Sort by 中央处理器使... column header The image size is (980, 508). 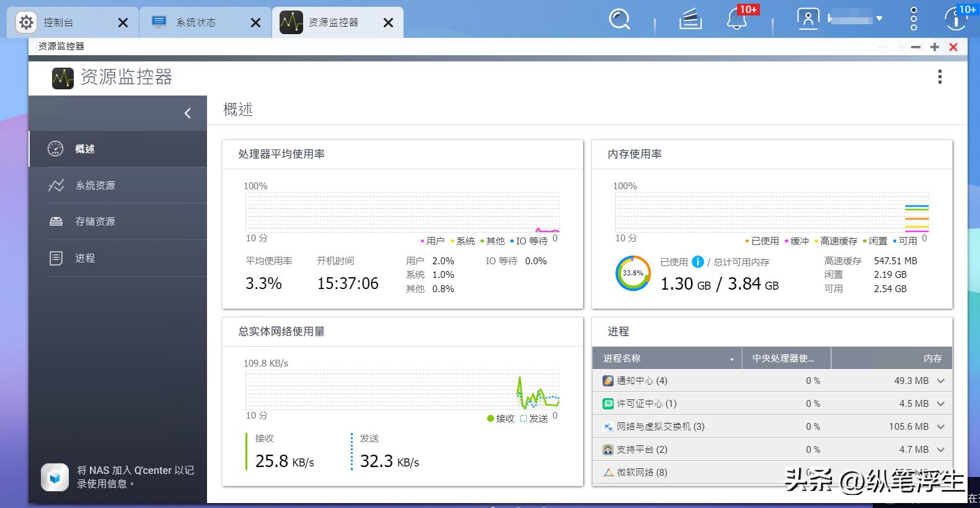786,359
